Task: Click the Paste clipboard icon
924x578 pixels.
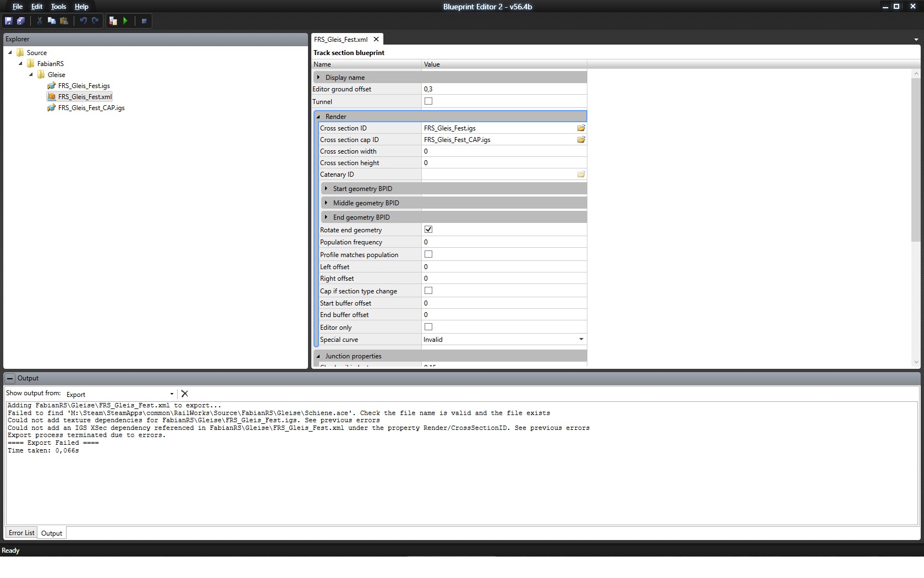Action: click(64, 21)
